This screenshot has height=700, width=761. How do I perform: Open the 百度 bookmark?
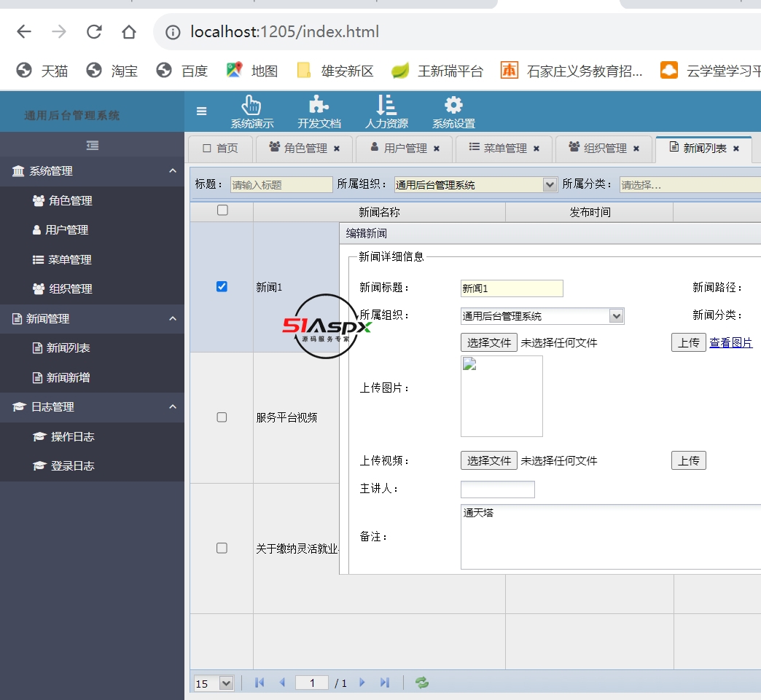pyautogui.click(x=182, y=71)
